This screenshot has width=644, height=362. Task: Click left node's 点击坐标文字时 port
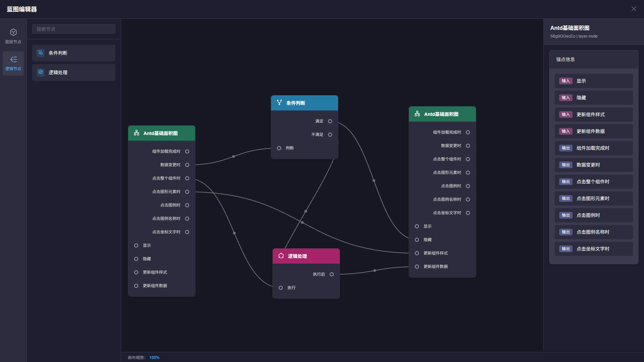click(x=187, y=232)
